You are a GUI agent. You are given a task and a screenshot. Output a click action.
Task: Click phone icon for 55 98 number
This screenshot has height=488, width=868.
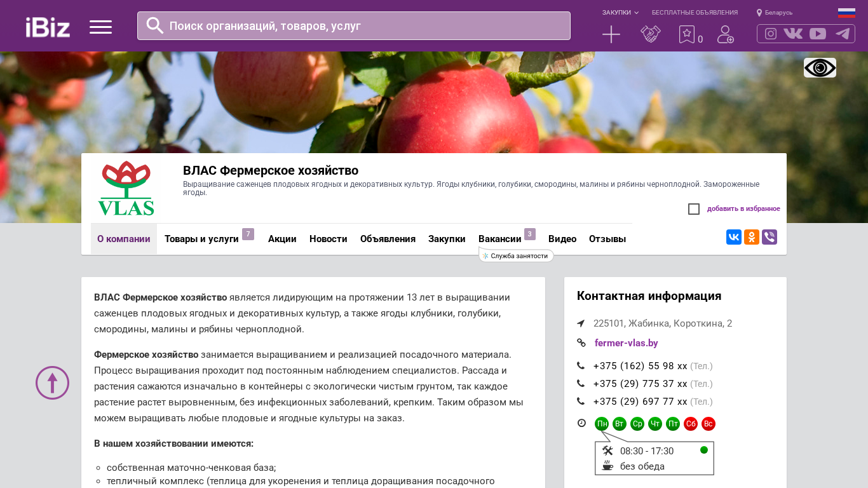pyautogui.click(x=581, y=366)
